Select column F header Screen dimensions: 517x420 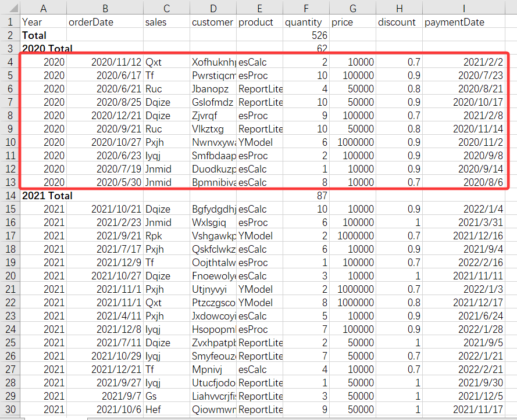[x=306, y=8]
